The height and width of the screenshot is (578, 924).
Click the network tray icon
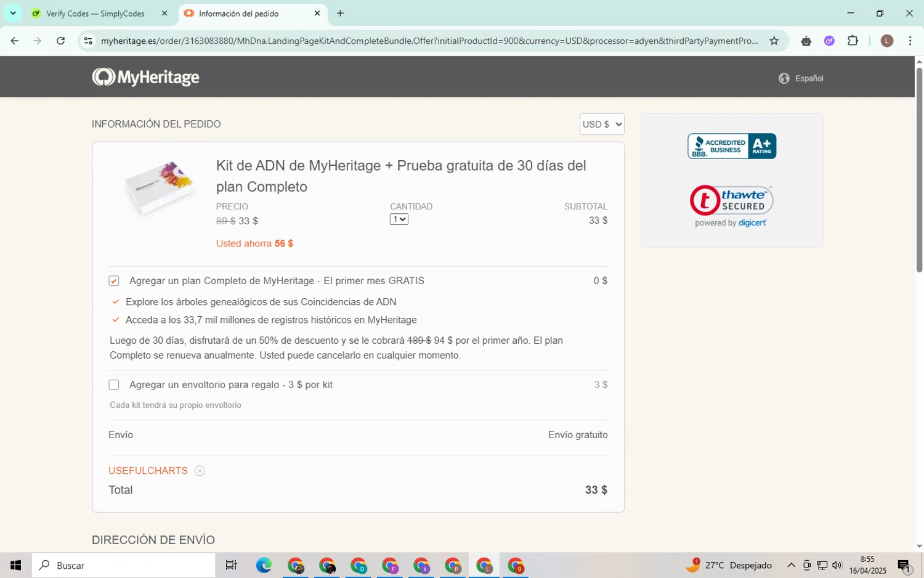[822, 565]
